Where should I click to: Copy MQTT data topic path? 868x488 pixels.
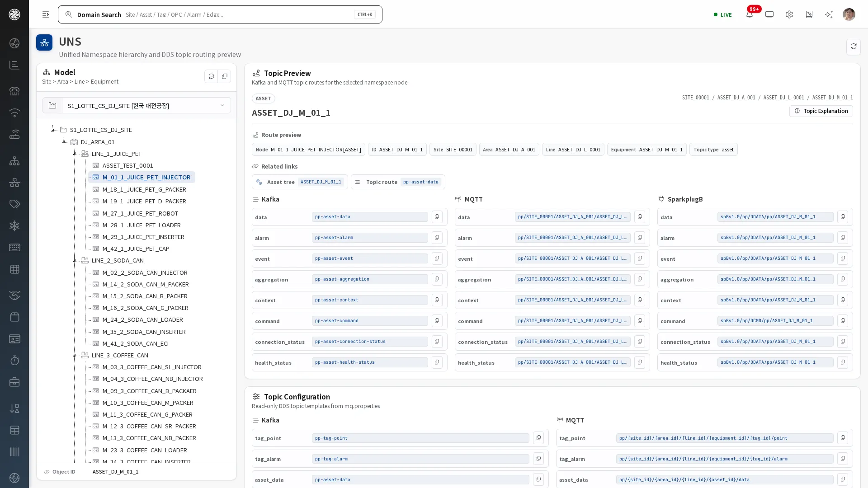tap(640, 217)
